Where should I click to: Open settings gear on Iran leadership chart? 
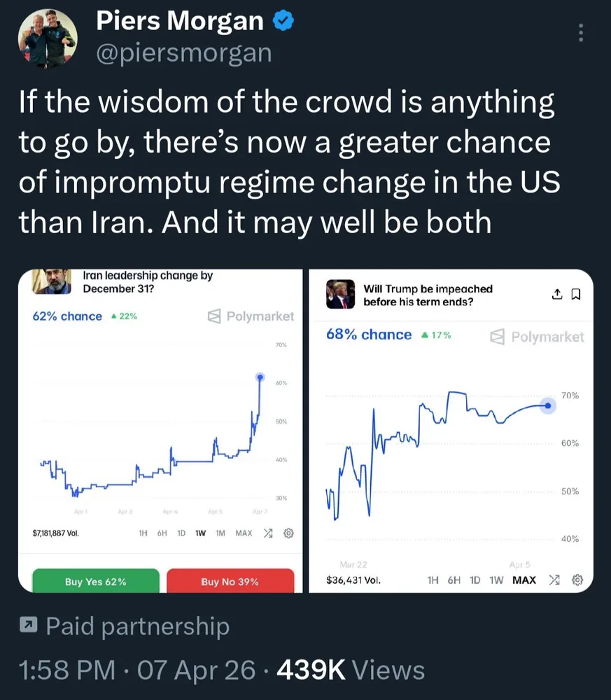(287, 533)
